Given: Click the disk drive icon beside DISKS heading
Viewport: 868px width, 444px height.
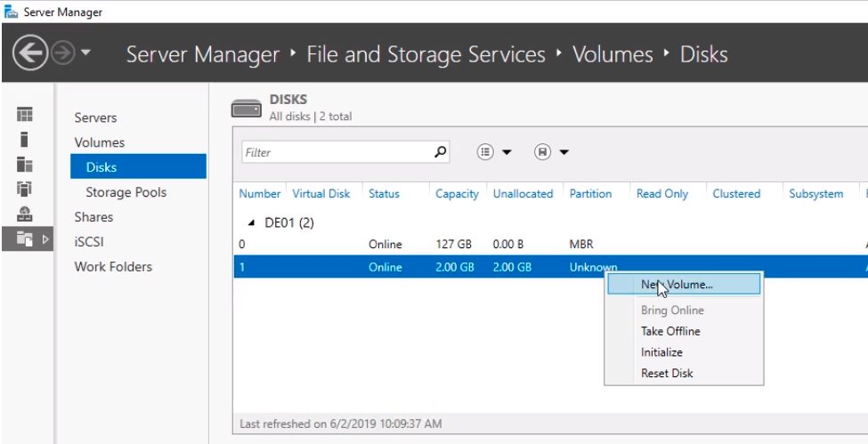Looking at the screenshot, I should point(246,109).
